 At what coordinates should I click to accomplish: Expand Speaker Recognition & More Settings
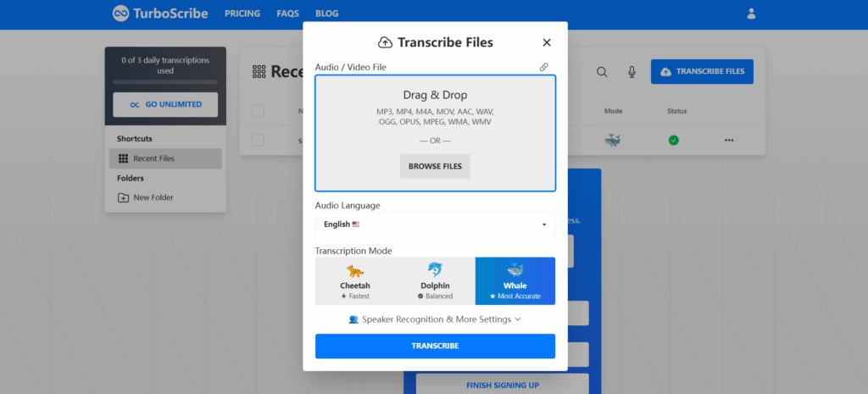tap(435, 319)
